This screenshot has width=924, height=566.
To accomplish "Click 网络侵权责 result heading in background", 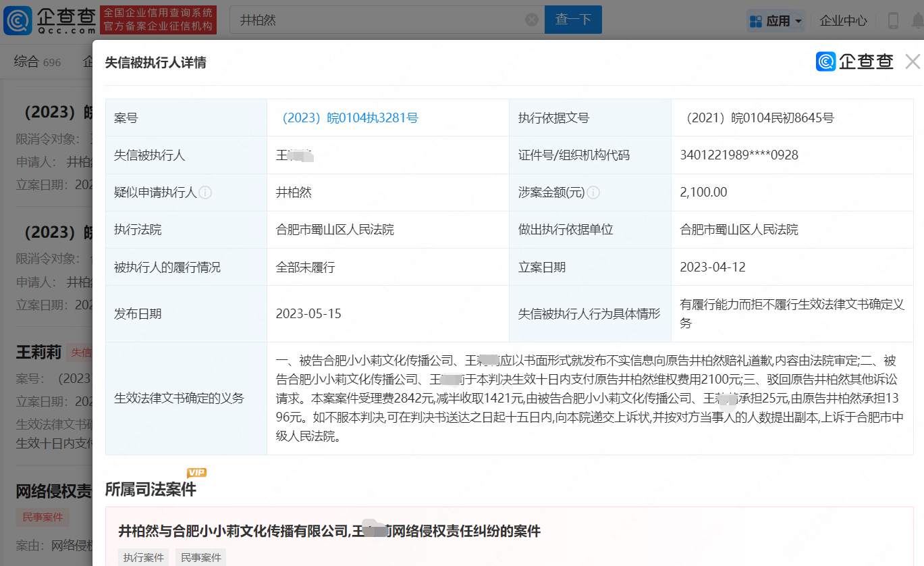I will pos(54,491).
